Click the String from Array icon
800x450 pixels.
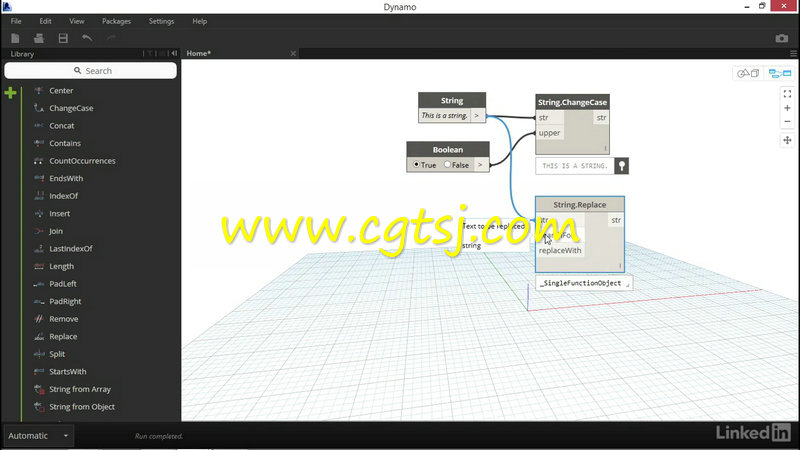click(x=39, y=389)
